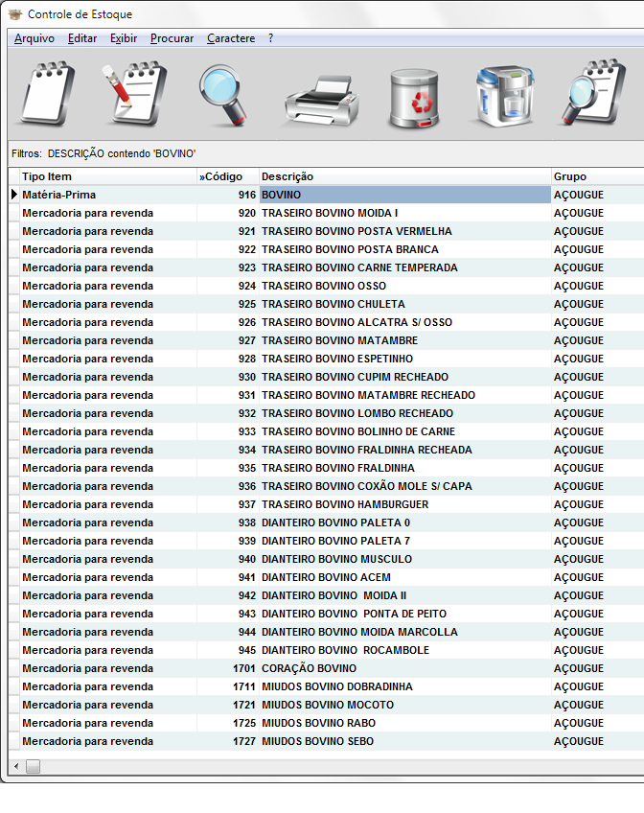Select the BOVINO description cell
Screen dimensions: 644x813
[404, 195]
